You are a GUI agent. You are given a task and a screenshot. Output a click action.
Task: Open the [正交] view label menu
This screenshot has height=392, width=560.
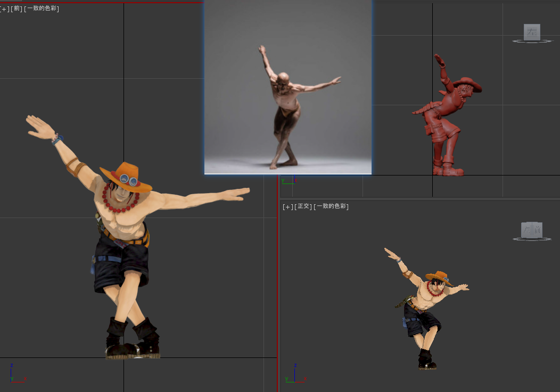click(302, 206)
